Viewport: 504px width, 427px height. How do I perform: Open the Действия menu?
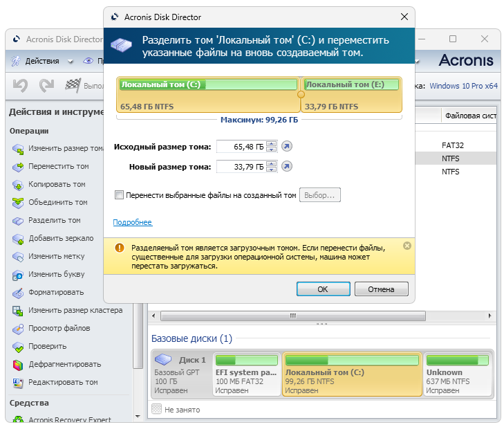pyautogui.click(x=42, y=61)
